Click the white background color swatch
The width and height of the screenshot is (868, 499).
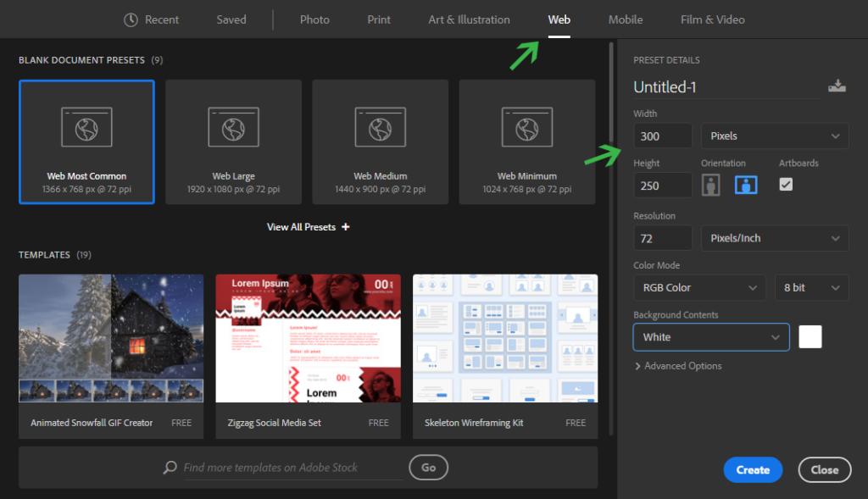(x=810, y=336)
